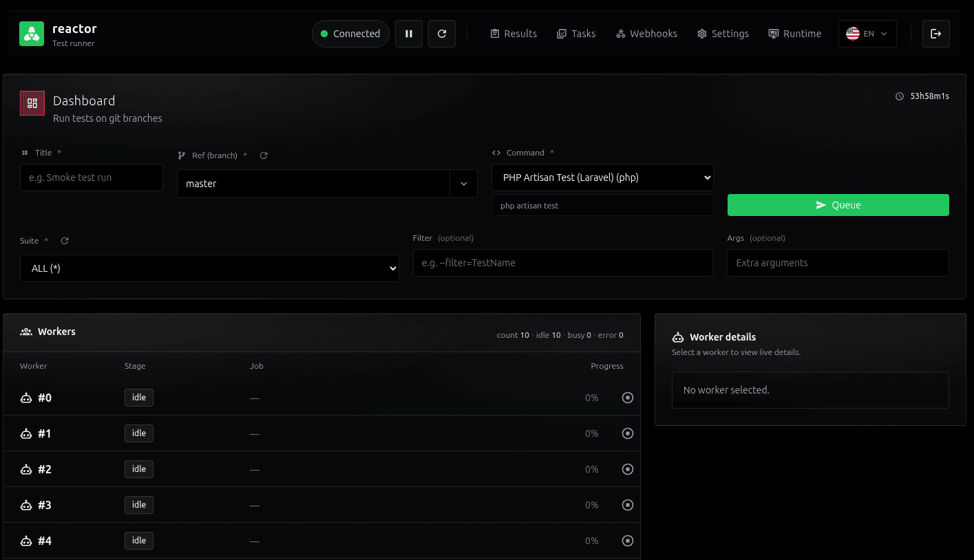Click the error 0 stat
974x560 pixels.
tap(611, 335)
